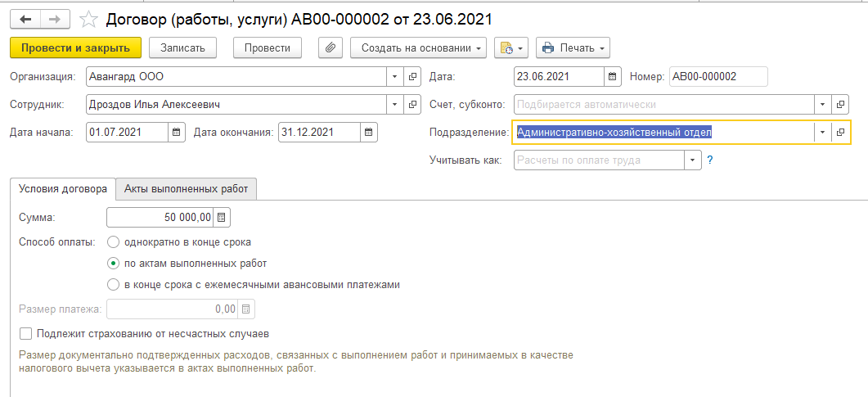The height and width of the screenshot is (397, 868).
Task: Open calendar for Дата начала
Action: tap(176, 133)
